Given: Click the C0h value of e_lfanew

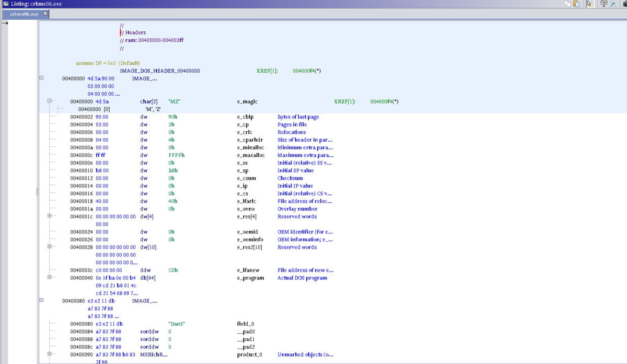Looking at the screenshot, I should pos(173,270).
